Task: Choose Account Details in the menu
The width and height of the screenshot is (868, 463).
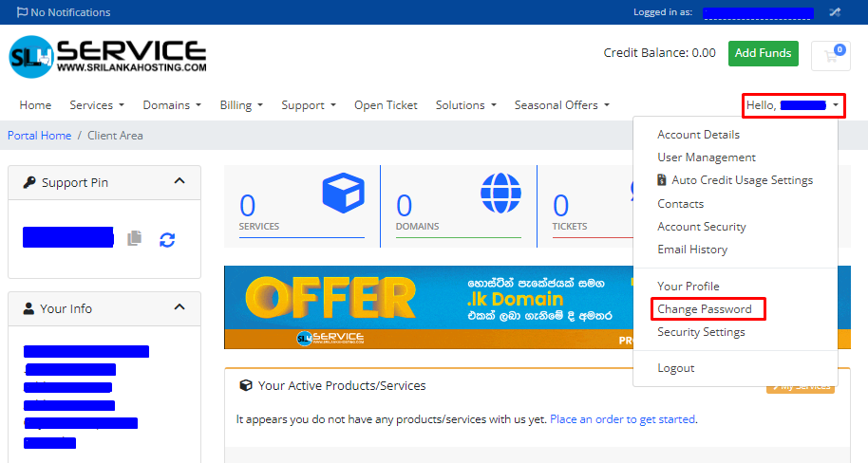Action: (x=698, y=135)
